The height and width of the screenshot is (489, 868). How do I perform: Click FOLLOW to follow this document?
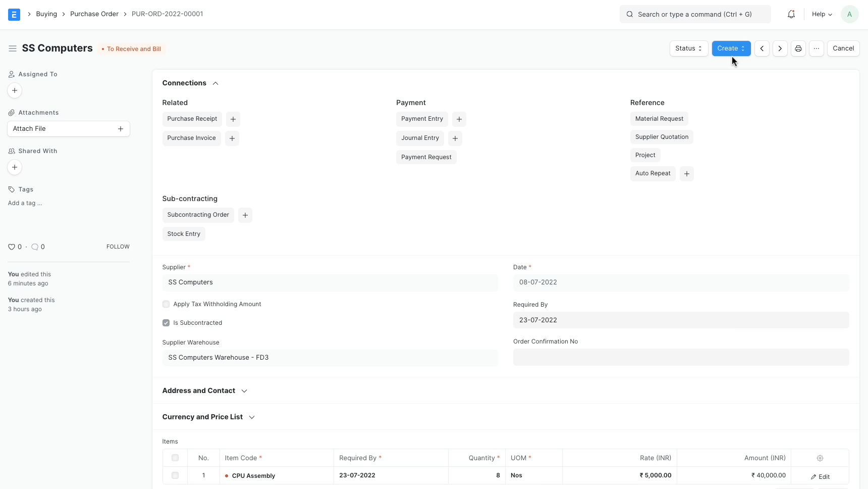coord(118,247)
